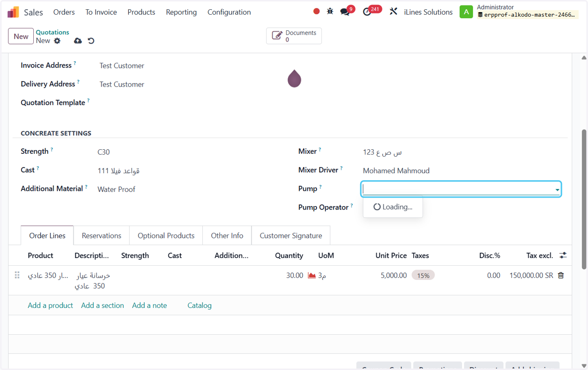Click Add a product link

click(x=50, y=305)
